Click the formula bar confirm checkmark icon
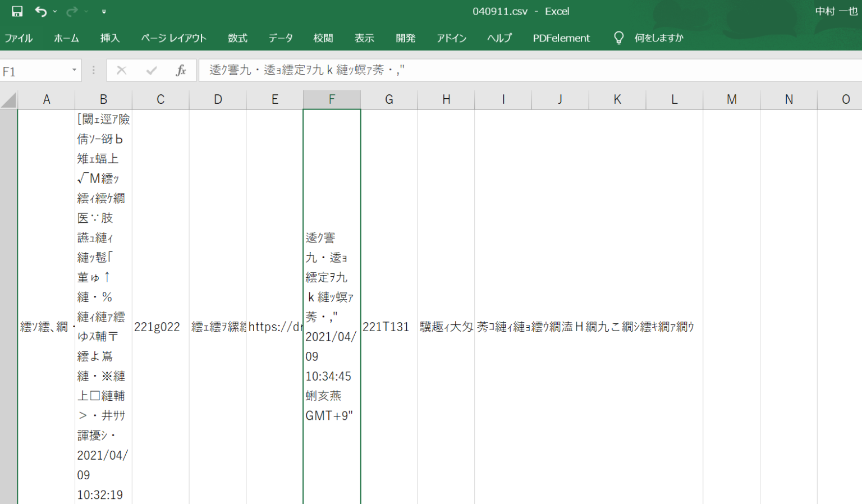The image size is (862, 504). coord(152,70)
